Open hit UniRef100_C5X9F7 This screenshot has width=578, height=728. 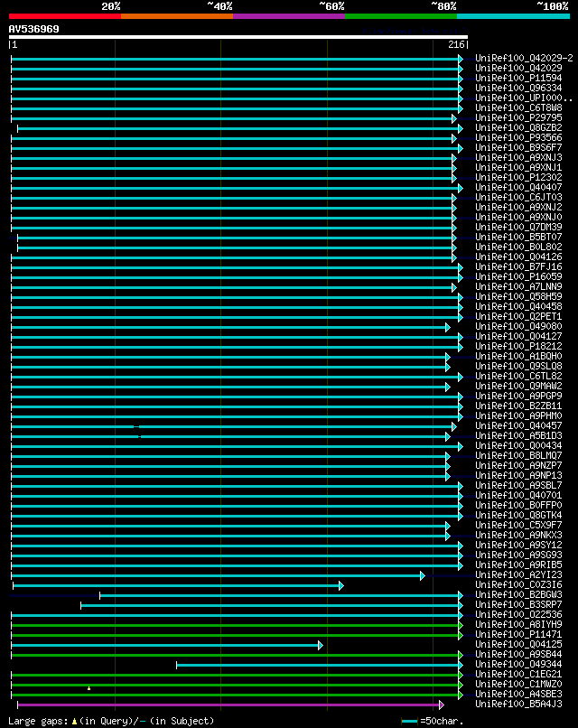[518, 525]
